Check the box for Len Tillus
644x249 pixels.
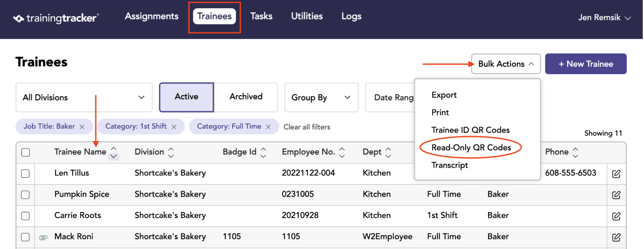pyautogui.click(x=25, y=173)
